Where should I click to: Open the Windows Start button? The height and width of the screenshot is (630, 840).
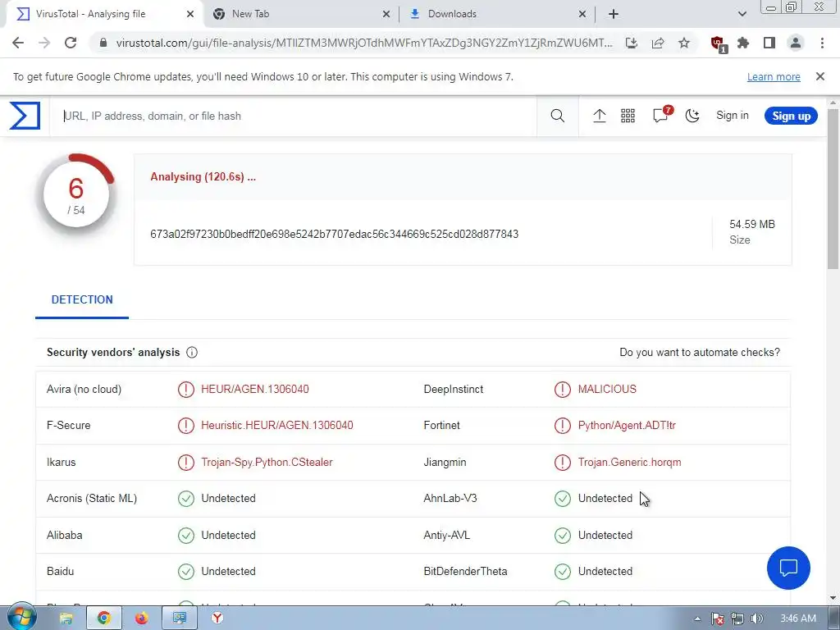point(21,619)
